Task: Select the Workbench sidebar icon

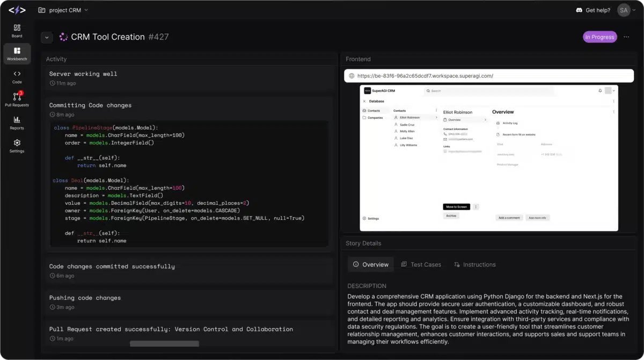Action: tap(17, 54)
